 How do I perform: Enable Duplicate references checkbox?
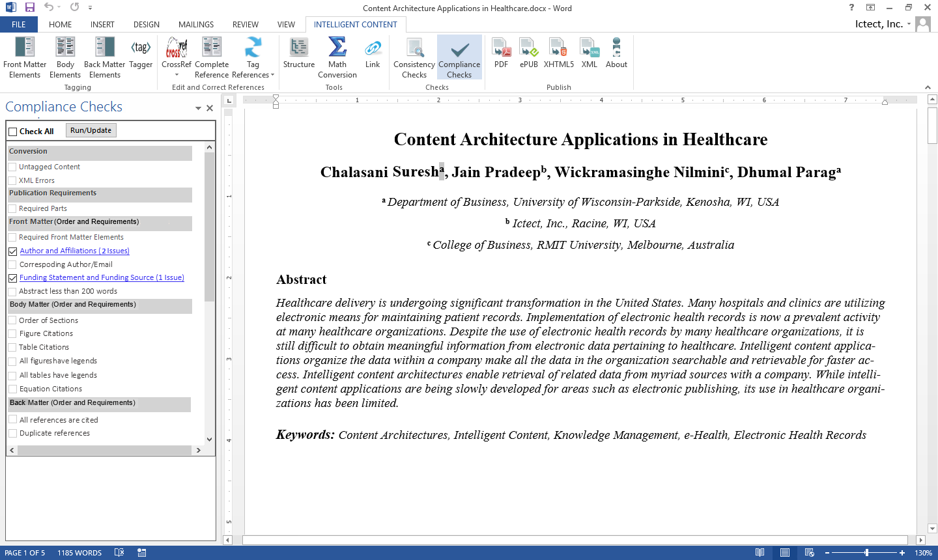[x=12, y=433]
